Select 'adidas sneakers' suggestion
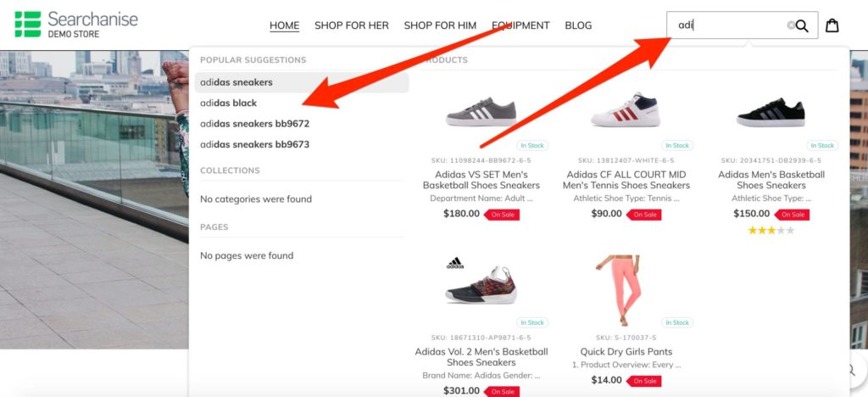 pyautogui.click(x=302, y=82)
